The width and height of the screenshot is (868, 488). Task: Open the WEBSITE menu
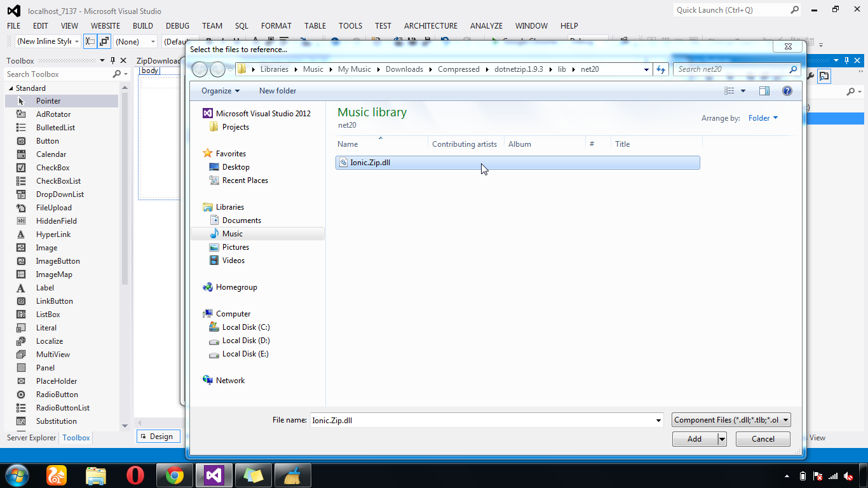point(105,26)
